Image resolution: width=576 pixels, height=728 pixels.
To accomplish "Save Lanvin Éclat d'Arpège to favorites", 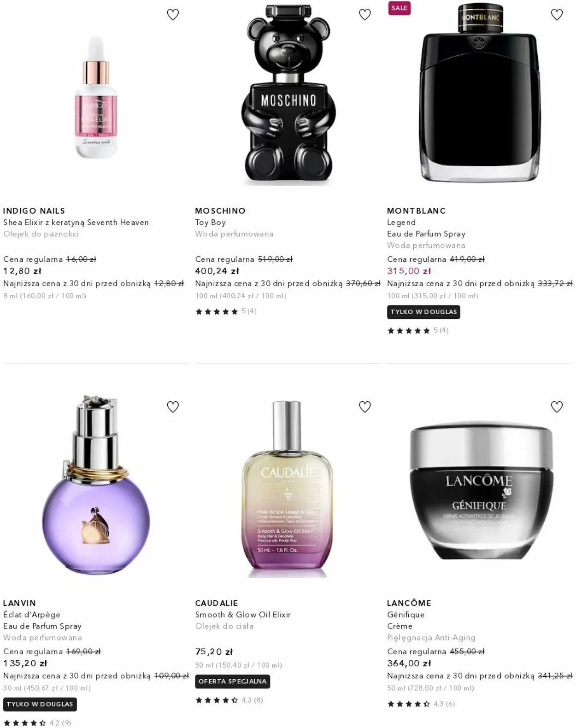I will 173,407.
